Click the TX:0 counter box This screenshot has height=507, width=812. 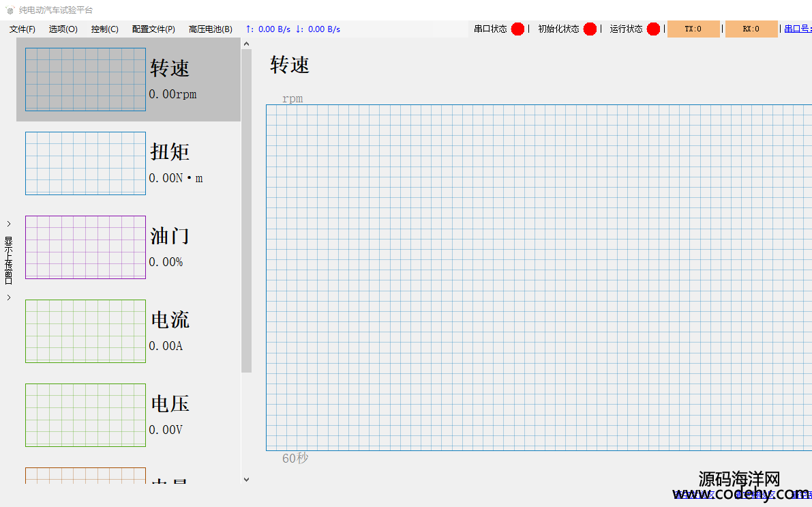693,29
